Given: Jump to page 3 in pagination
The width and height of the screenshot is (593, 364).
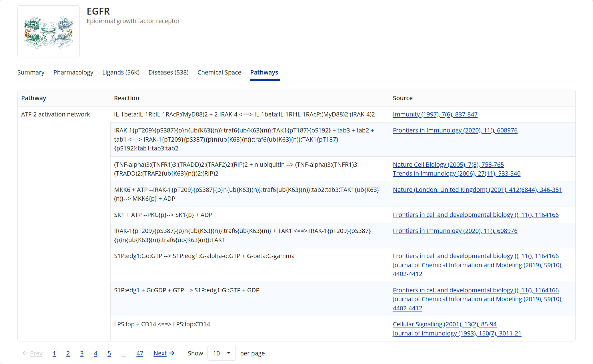Looking at the screenshot, I should 82,353.
